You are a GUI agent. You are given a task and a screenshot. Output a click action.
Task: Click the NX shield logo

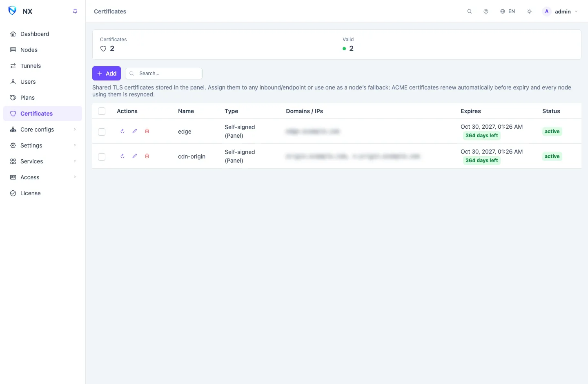12,11
